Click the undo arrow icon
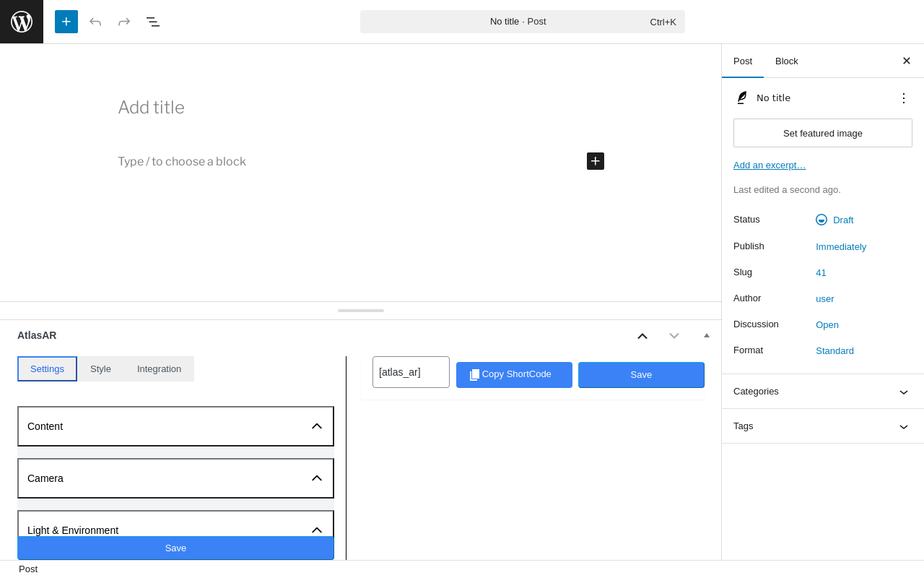 coord(95,22)
